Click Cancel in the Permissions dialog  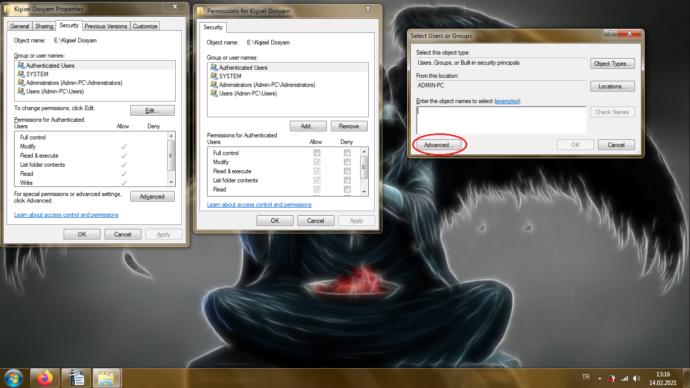316,220
